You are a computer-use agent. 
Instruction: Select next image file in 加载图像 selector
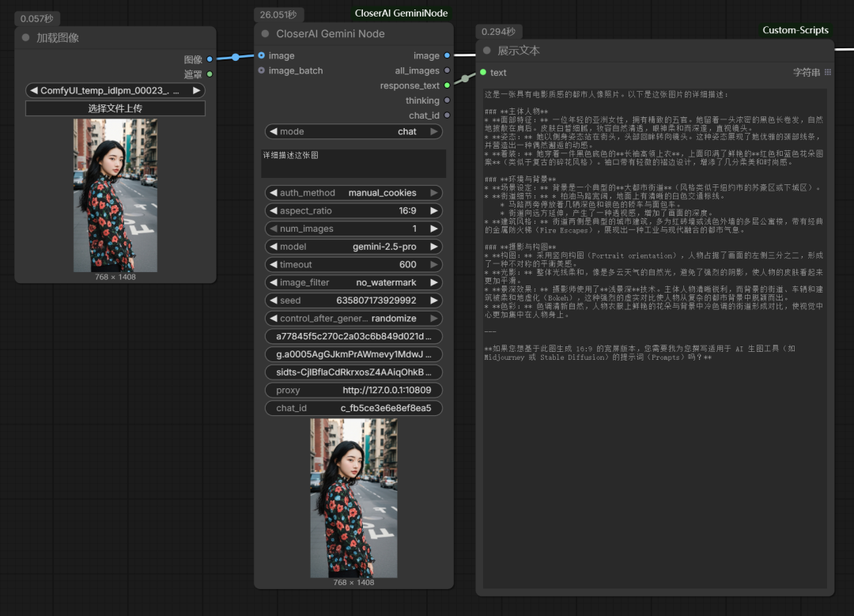click(197, 91)
